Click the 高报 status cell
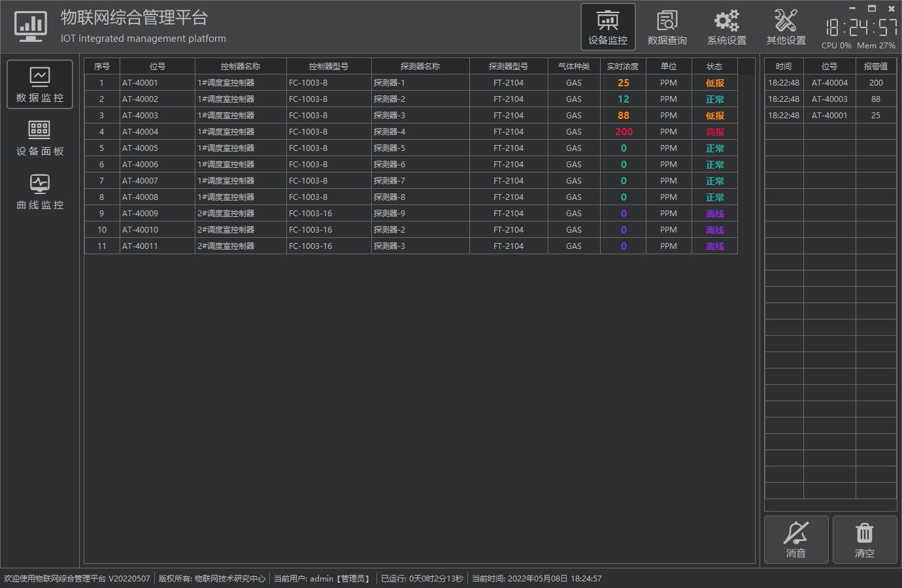The image size is (902, 588). click(714, 132)
